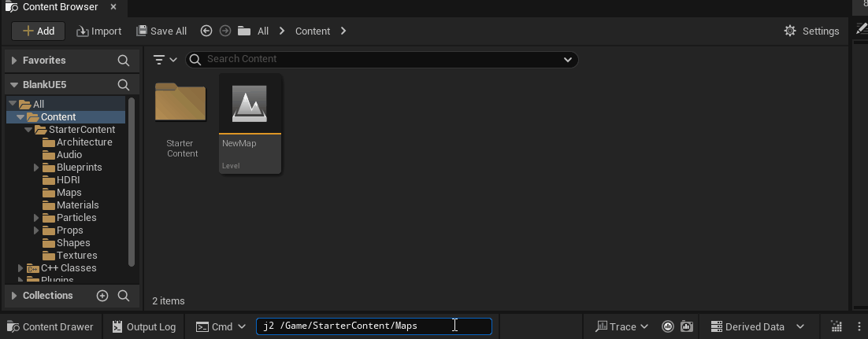Click the Add button
The image size is (868, 339).
coord(38,31)
